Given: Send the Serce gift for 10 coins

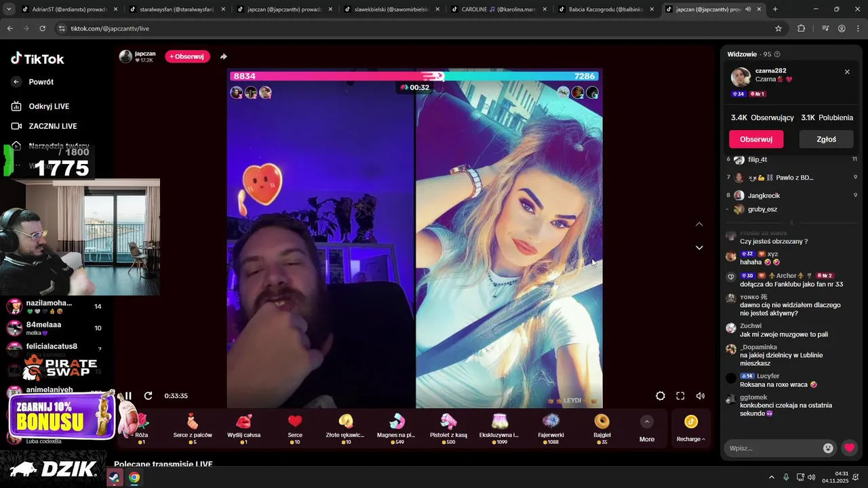Looking at the screenshot, I should pyautogui.click(x=295, y=428).
